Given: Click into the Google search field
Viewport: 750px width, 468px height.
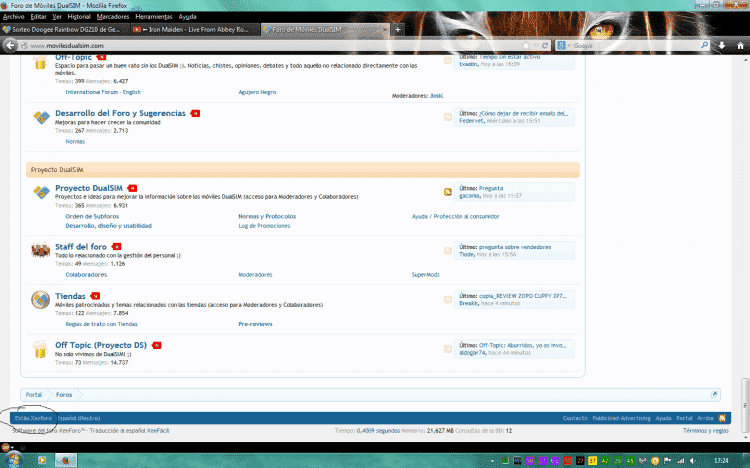Looking at the screenshot, I should point(635,45).
